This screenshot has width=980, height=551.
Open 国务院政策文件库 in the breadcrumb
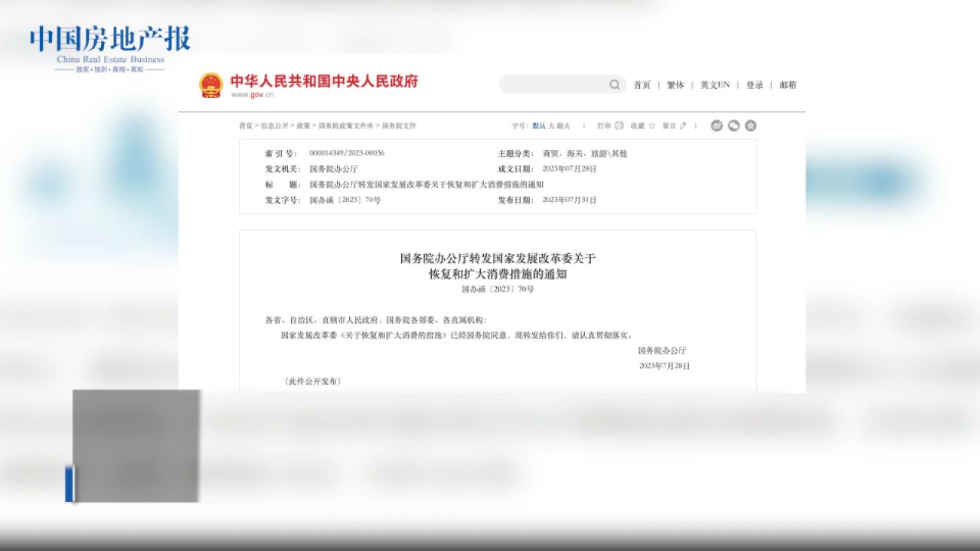point(346,126)
